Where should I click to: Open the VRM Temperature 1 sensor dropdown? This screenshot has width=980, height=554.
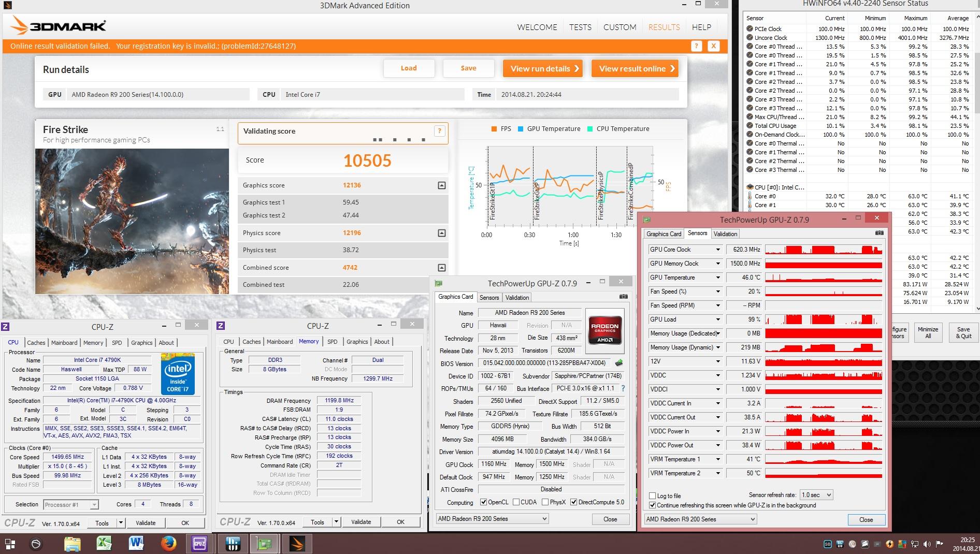[718, 459]
